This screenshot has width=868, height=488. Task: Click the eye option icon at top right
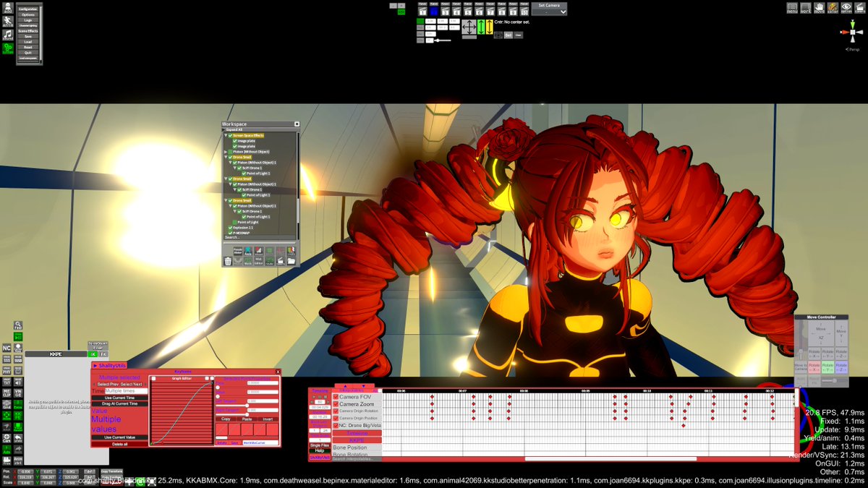847,8
